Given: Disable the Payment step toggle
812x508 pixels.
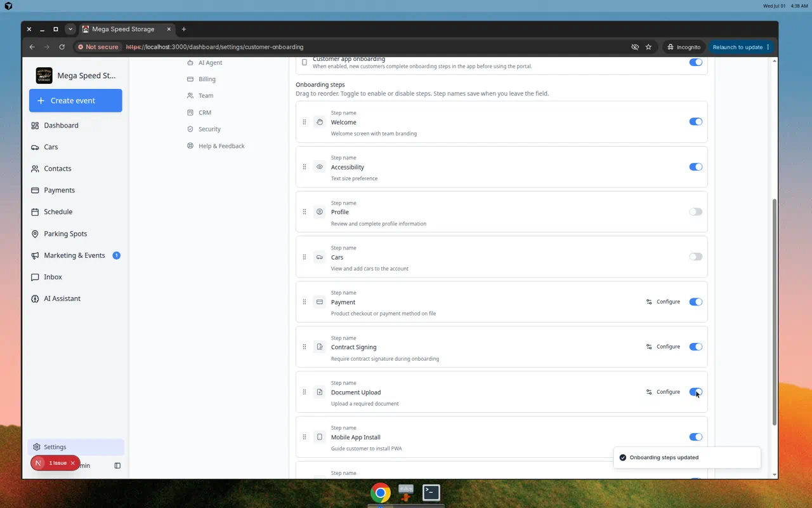Looking at the screenshot, I should click(x=696, y=302).
